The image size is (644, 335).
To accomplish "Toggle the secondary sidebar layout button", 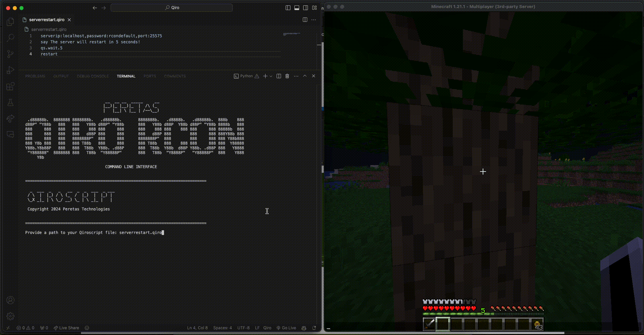I will [x=306, y=8].
